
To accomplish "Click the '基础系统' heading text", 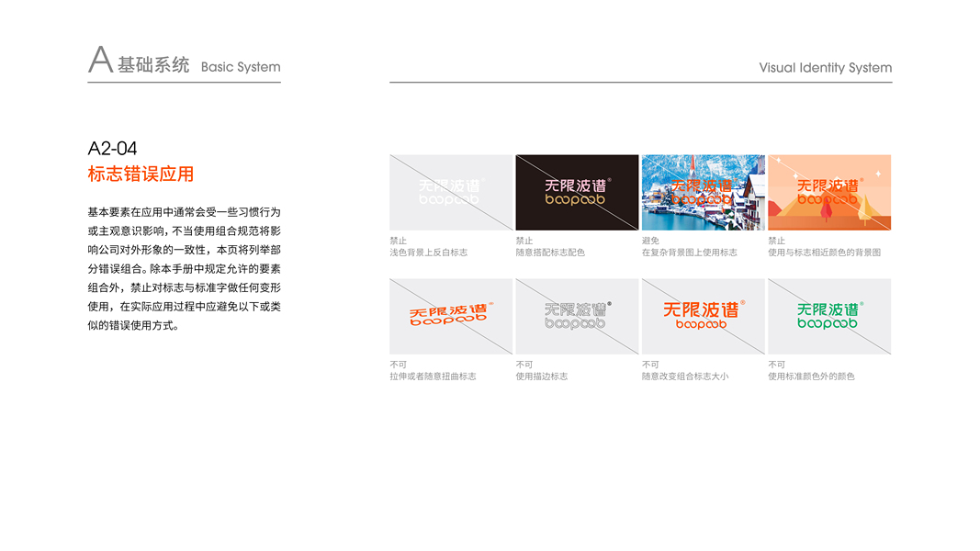I will [x=153, y=65].
